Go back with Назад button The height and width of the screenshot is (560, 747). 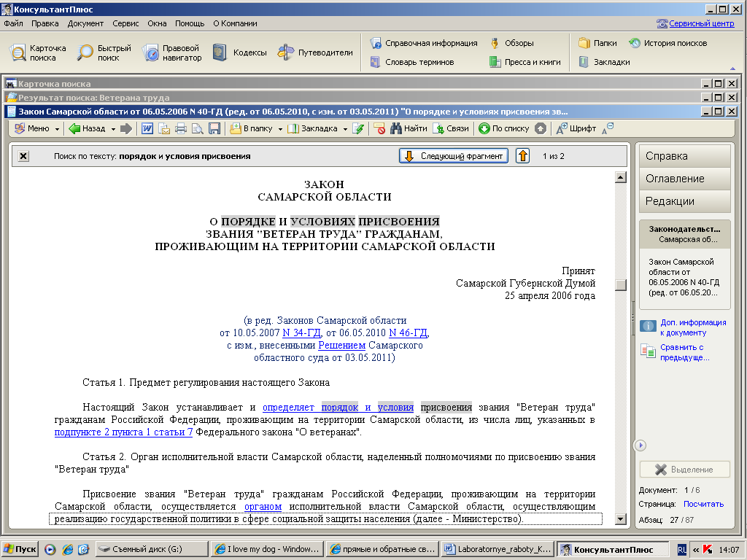(x=88, y=128)
